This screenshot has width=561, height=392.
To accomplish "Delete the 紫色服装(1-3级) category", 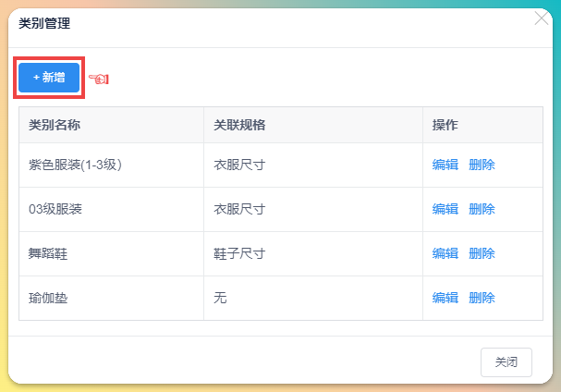I will (x=482, y=165).
